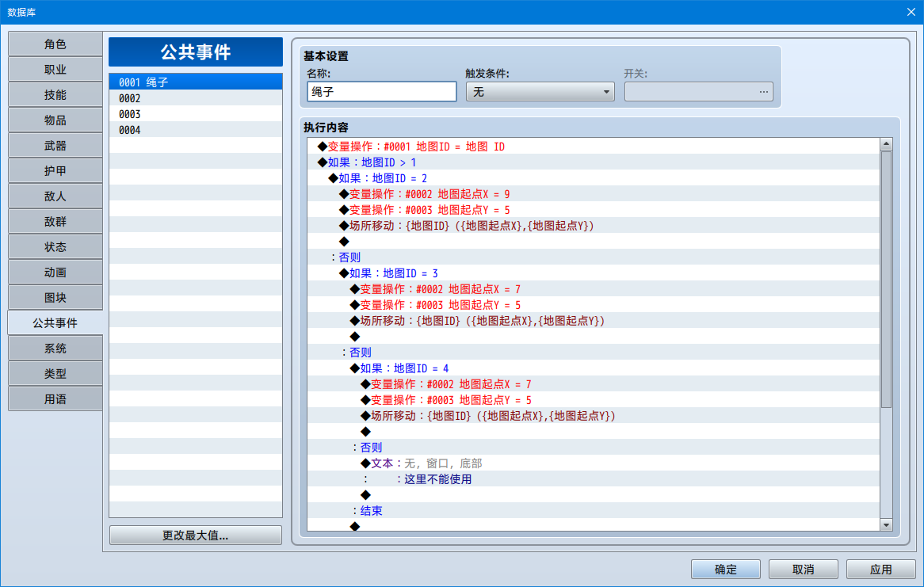Screen dimensions: 924x587
Task: Open the 触发条件 trigger dropdown
Action: point(540,91)
